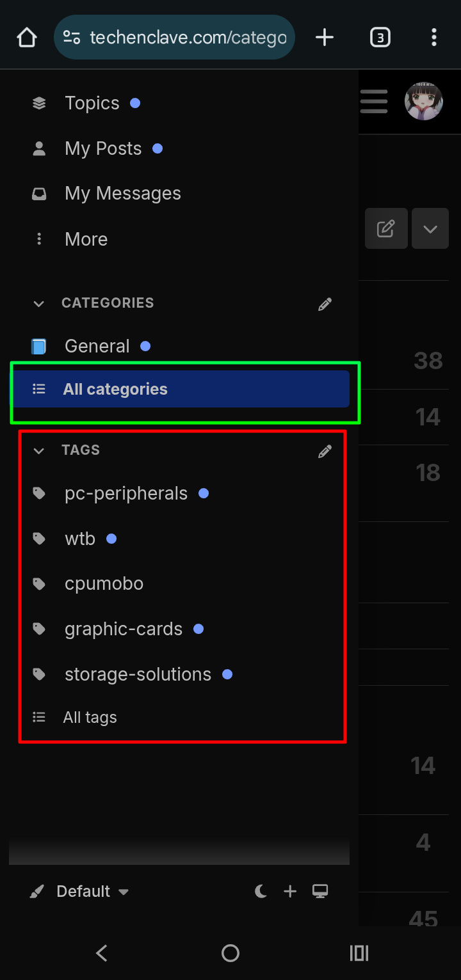The width and height of the screenshot is (461, 980).
Task: Open the user profile avatar
Action: [424, 101]
